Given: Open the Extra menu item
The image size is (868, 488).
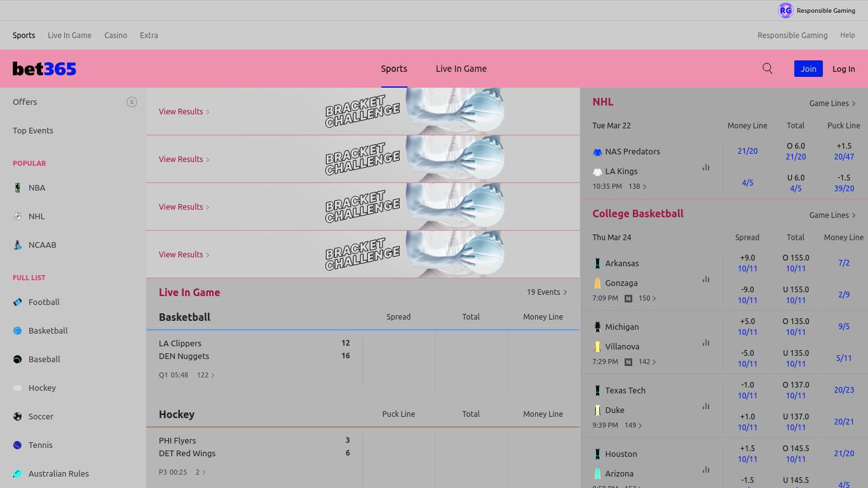Looking at the screenshot, I should (x=149, y=36).
